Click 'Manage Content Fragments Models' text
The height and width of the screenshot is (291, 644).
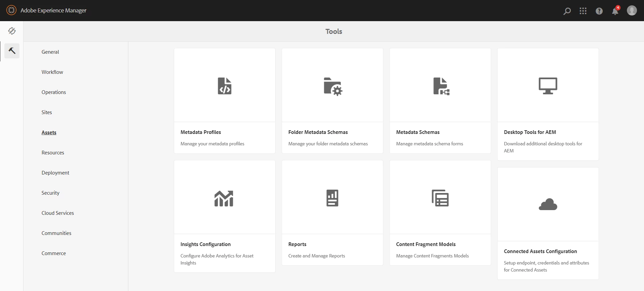pos(432,256)
